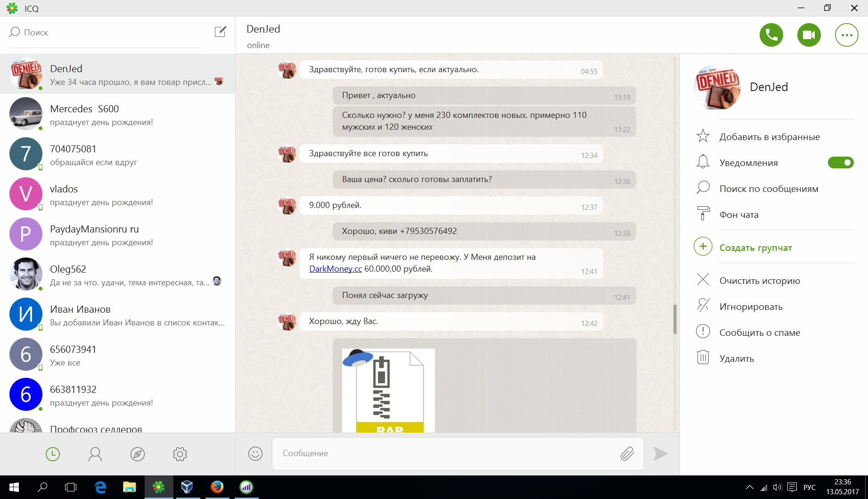Click the РУС language indicator
Screen dimensions: 868x499
(x=810, y=487)
